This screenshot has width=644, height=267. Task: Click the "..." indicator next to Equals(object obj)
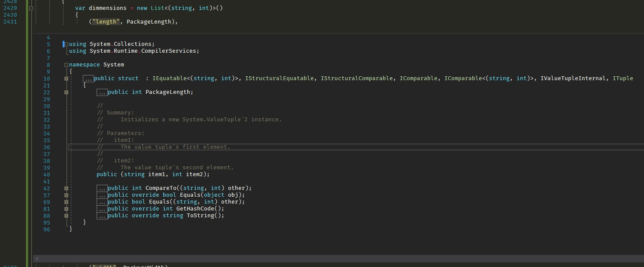[102, 195]
